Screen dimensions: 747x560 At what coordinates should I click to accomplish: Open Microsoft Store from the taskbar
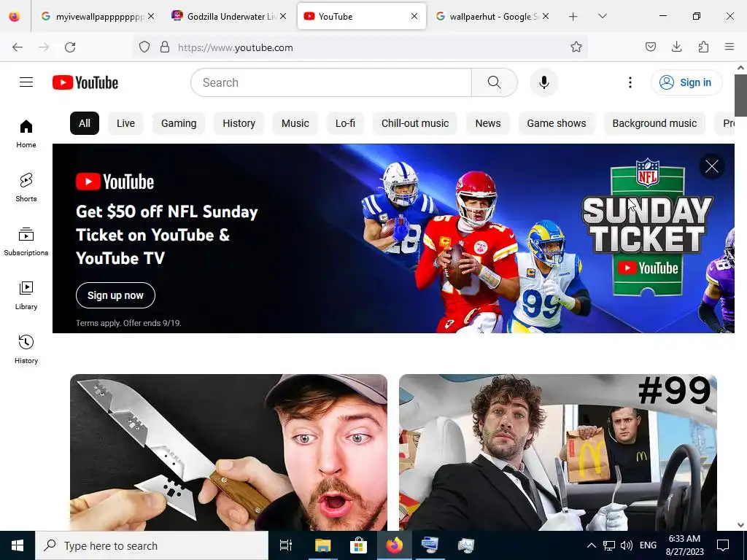358,545
